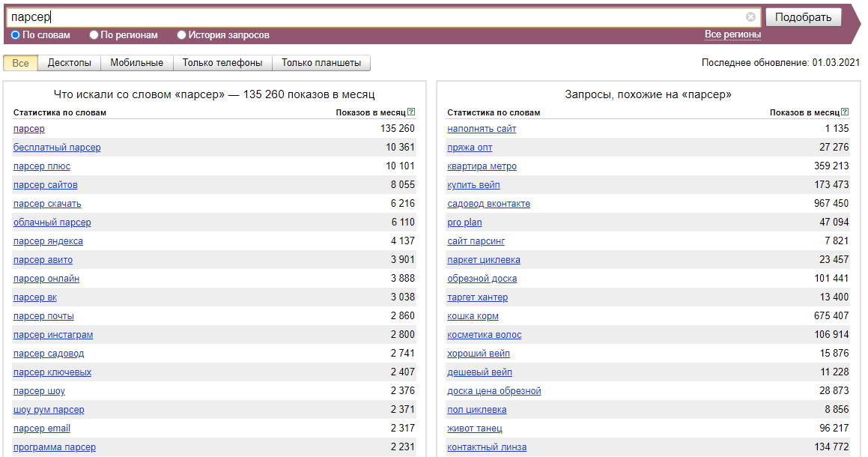Image resolution: width=868 pixels, height=457 pixels.
Task: Click help icon beside left 'Показов в месяц'
Action: coord(411,112)
